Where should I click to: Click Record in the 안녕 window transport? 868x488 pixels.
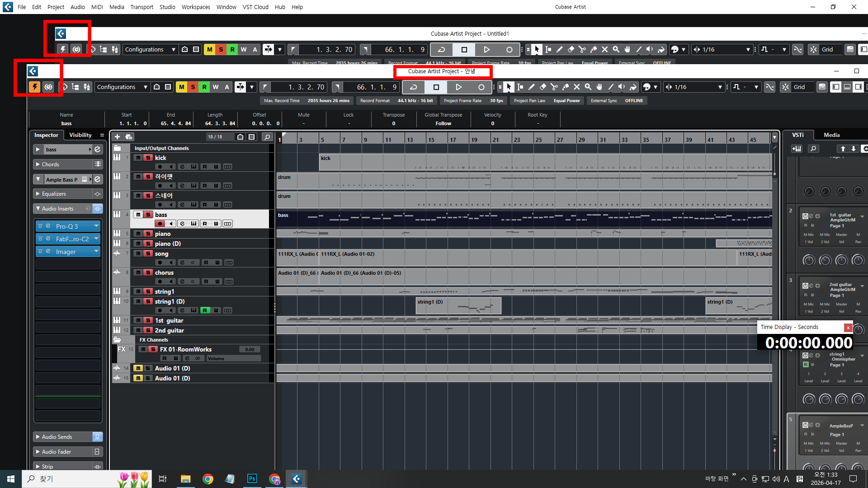[x=481, y=87]
